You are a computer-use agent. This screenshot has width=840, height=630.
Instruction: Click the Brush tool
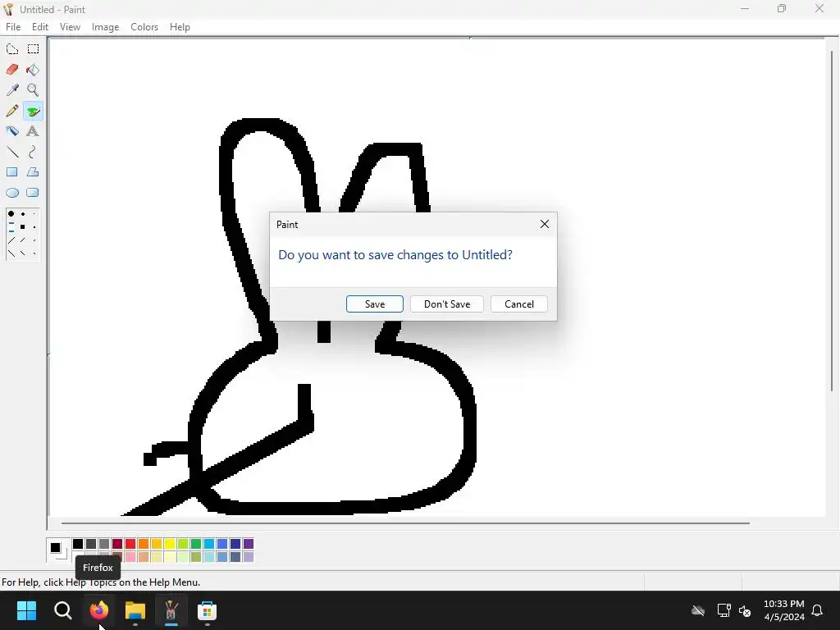pos(33,111)
